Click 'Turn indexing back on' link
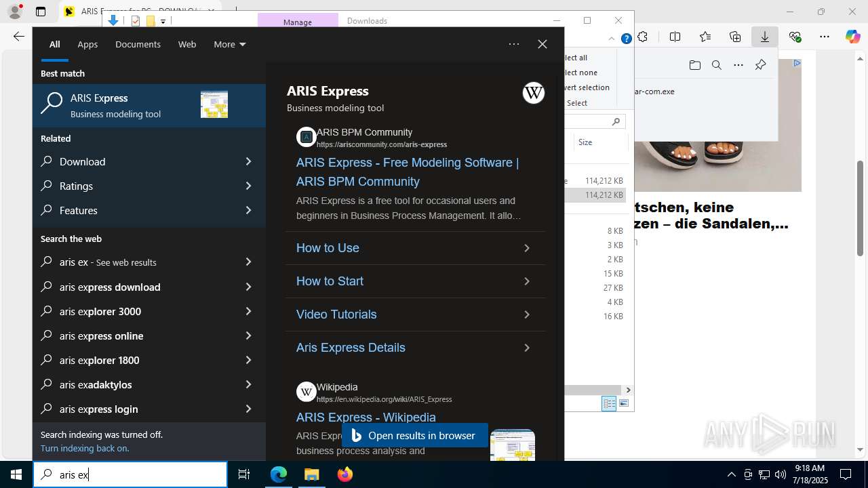Viewport: 868px width, 488px height. [85, 448]
